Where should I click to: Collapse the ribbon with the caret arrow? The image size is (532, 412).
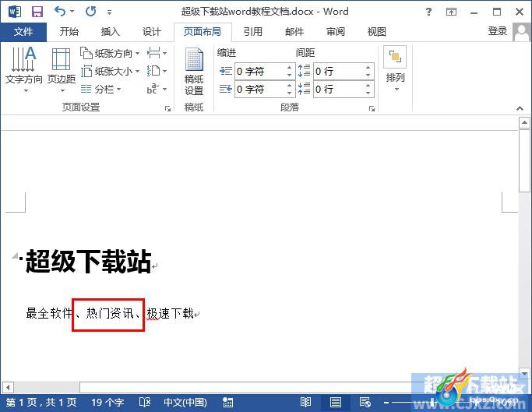520,108
